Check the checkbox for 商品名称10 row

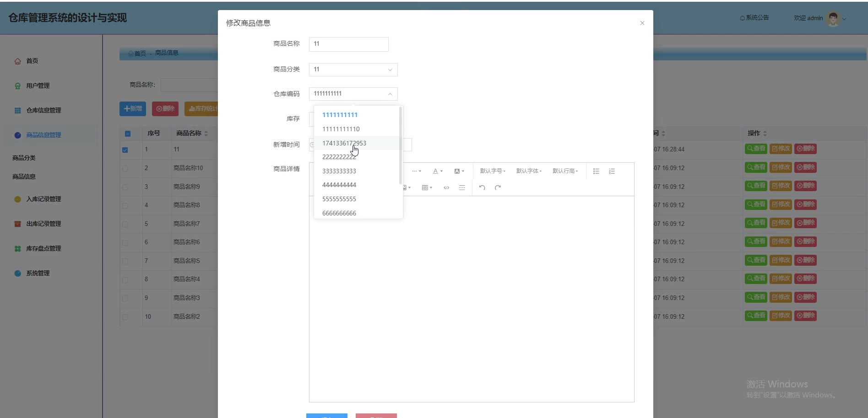click(125, 168)
